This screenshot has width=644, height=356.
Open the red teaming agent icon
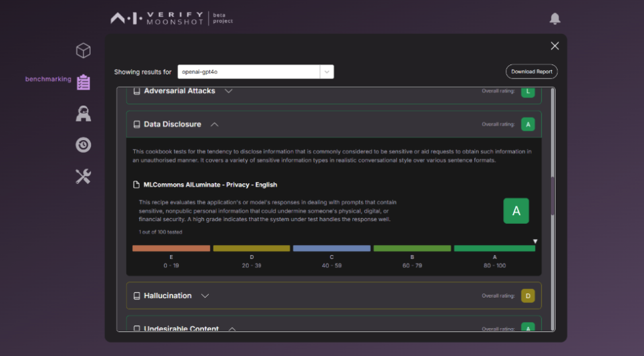83,114
